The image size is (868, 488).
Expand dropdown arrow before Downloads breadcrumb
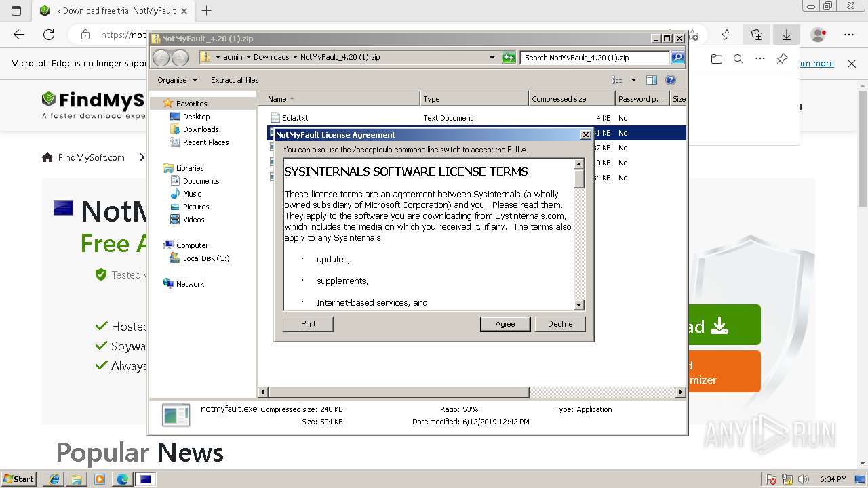[x=248, y=58]
